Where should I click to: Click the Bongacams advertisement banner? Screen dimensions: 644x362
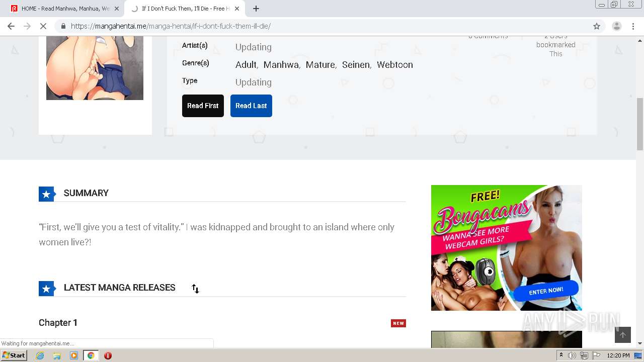(x=507, y=248)
